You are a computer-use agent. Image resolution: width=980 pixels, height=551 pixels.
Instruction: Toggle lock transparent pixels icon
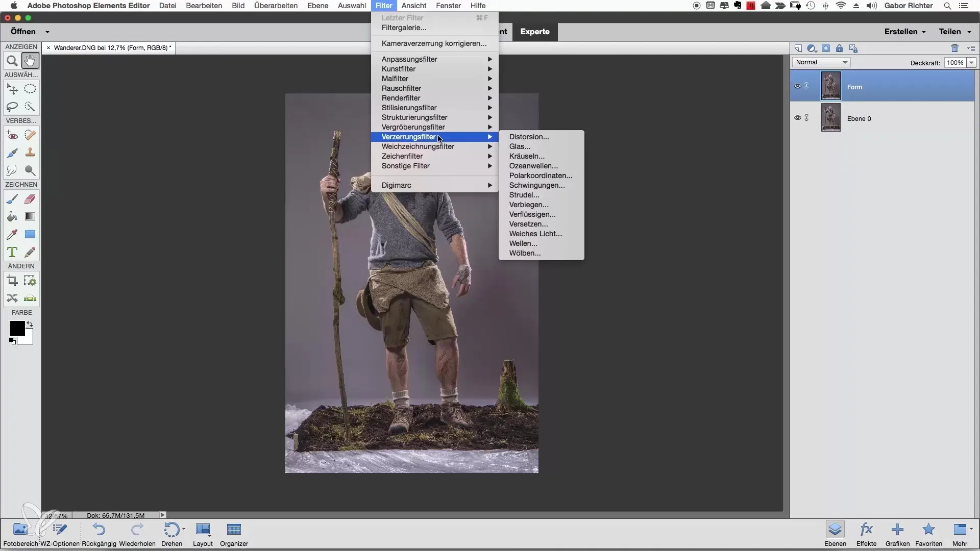[853, 48]
